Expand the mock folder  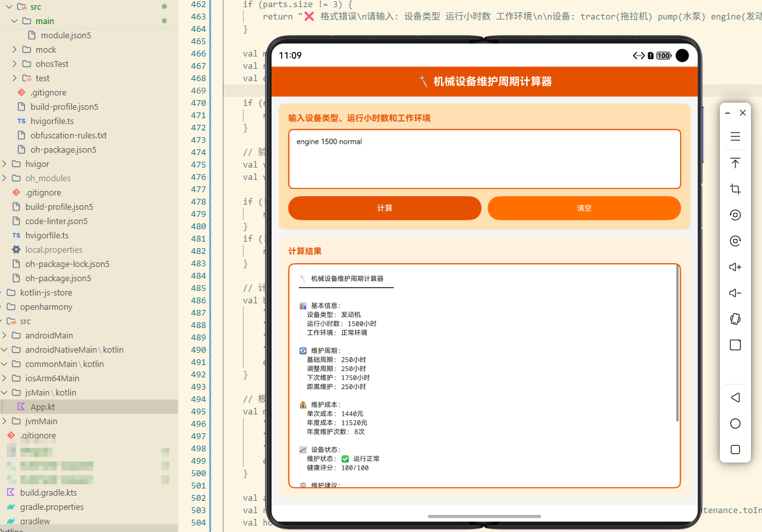(x=14, y=49)
